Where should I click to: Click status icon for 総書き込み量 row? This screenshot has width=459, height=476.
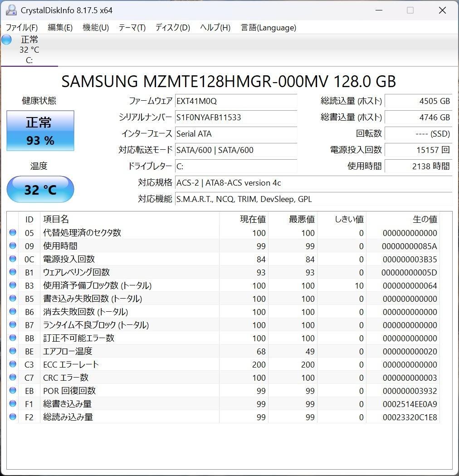(12, 404)
